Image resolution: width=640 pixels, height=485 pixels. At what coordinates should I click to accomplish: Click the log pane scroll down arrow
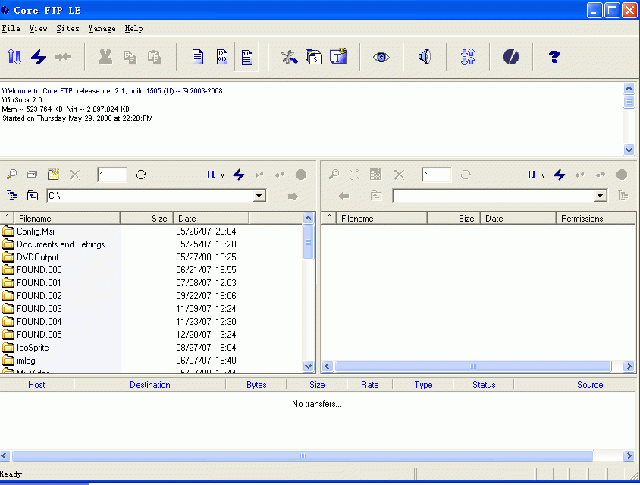point(629,149)
